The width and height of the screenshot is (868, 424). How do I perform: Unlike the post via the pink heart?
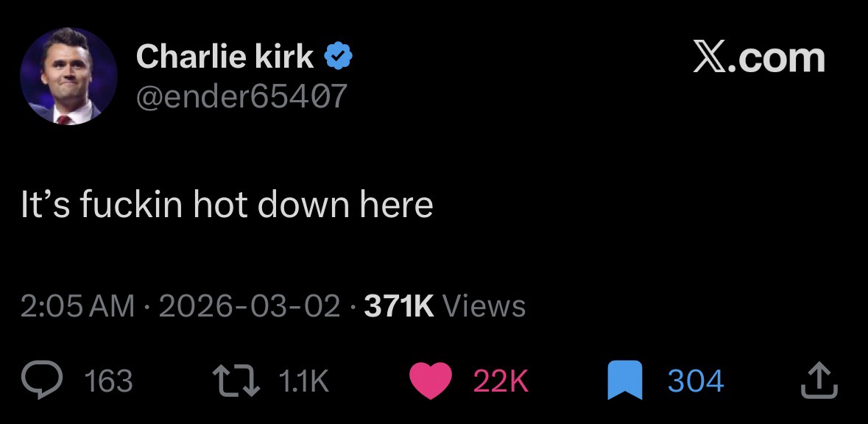(x=429, y=381)
